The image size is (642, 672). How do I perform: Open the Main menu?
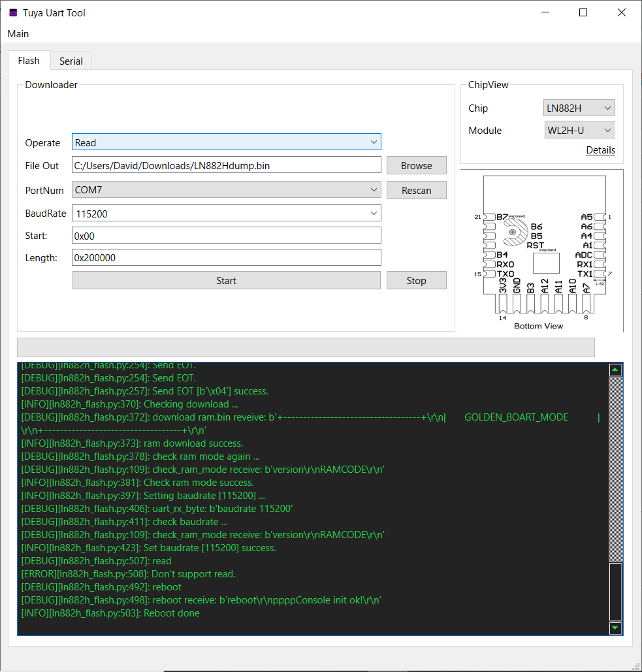(18, 33)
